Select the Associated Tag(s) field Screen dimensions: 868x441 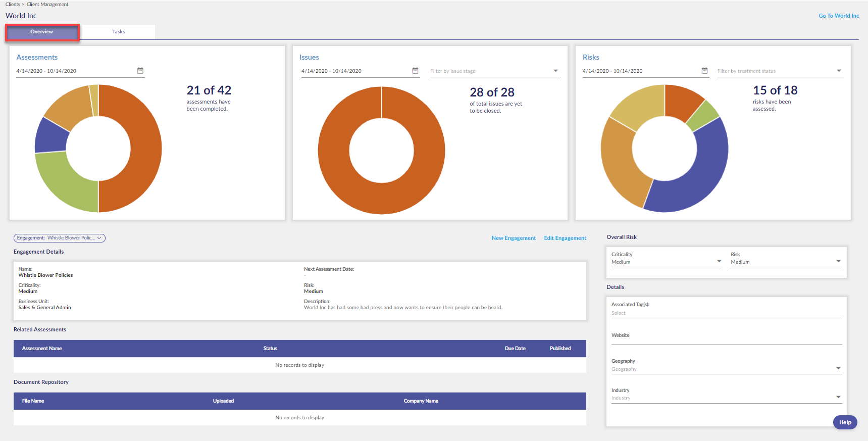727,313
